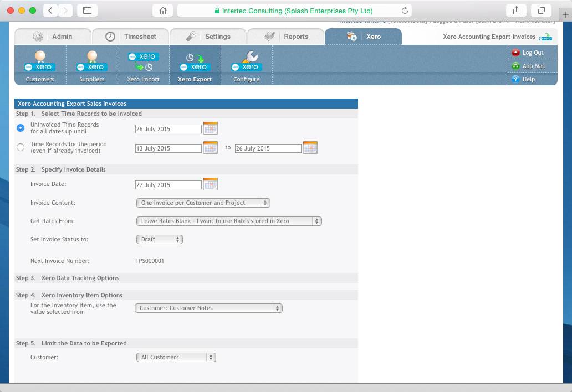
Task: Click the blue Help question mark icon
Action: click(x=515, y=79)
